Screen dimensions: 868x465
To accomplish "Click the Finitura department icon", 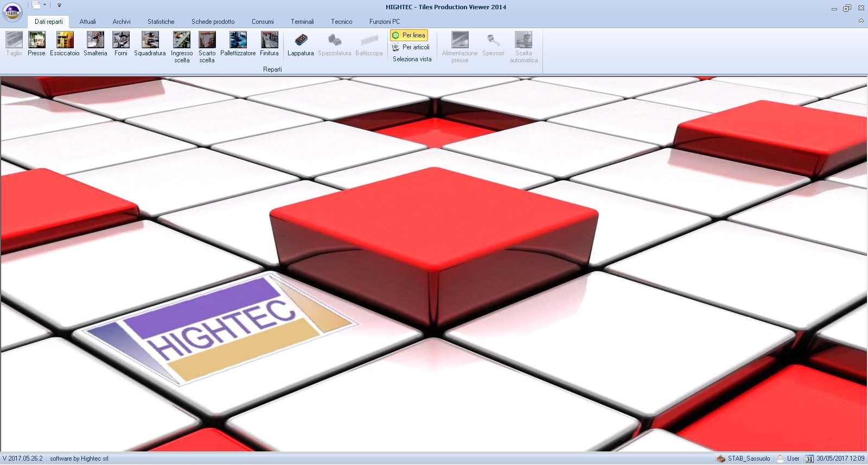I will 269,44.
